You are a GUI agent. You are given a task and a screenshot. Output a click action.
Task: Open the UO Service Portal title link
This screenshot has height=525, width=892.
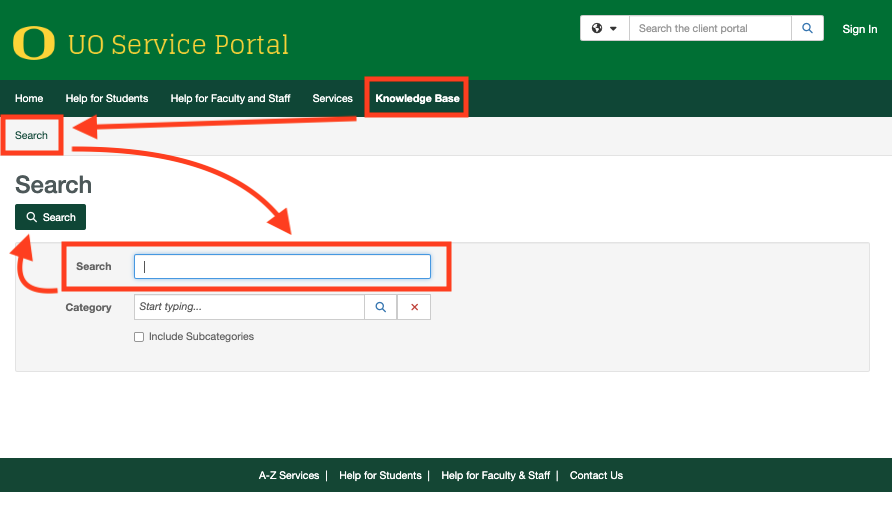[178, 44]
